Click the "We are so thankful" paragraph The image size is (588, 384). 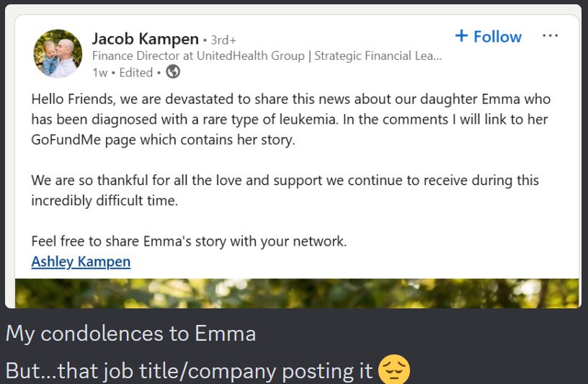285,180
